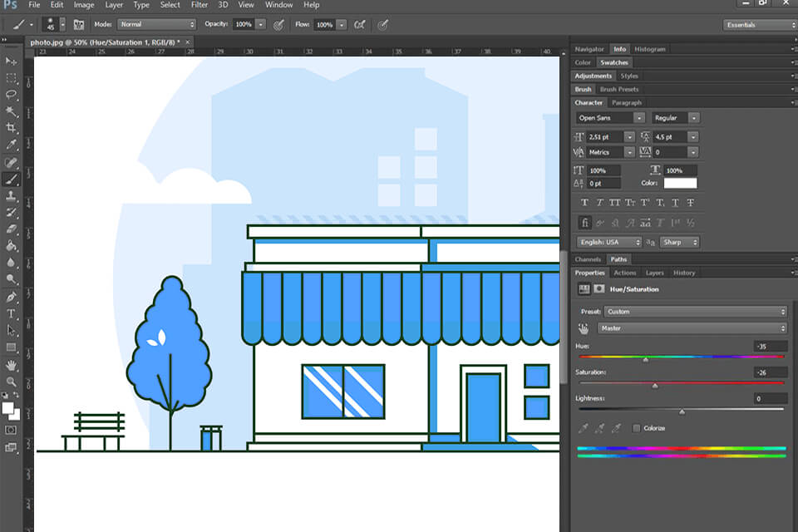798x532 pixels.
Task: Toggle ligatures in Character panel
Action: pyautogui.click(x=584, y=222)
